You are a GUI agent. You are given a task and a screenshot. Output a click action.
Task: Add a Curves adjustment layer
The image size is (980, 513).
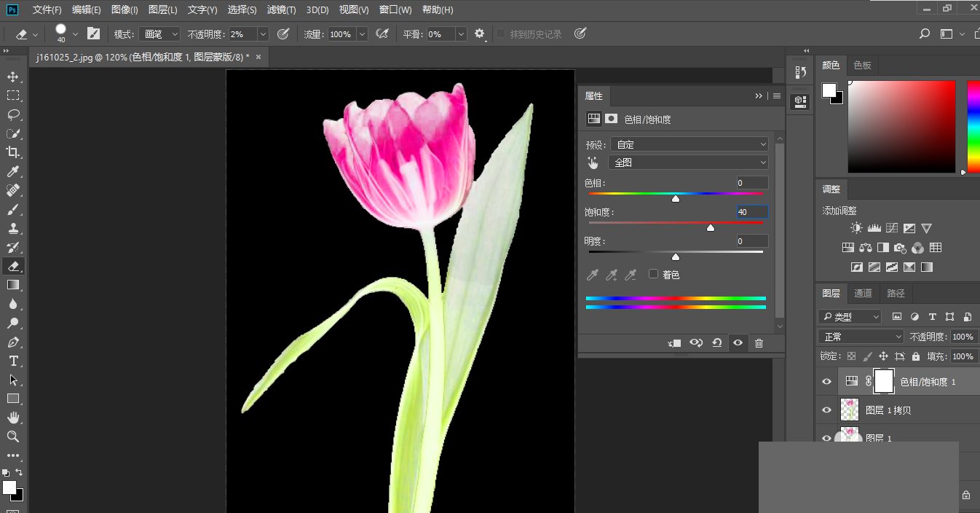[891, 227]
